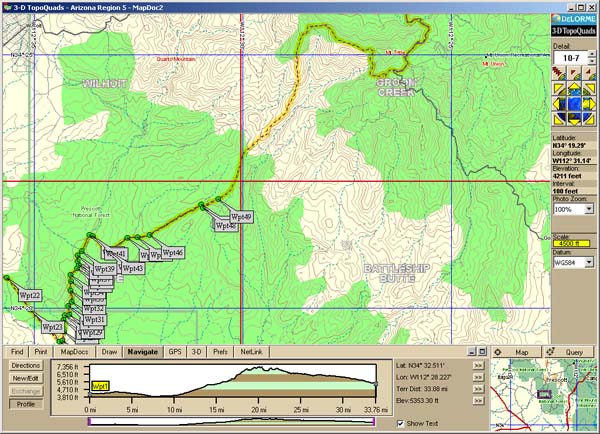Screen dimensions: 600x434
Task: Pan the map west with the left arrow
Action: click(x=559, y=104)
